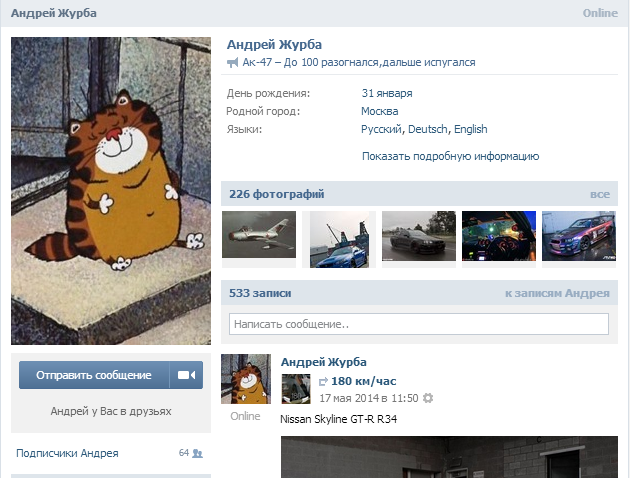
Task: Open the large cat profile picture
Action: (x=111, y=191)
